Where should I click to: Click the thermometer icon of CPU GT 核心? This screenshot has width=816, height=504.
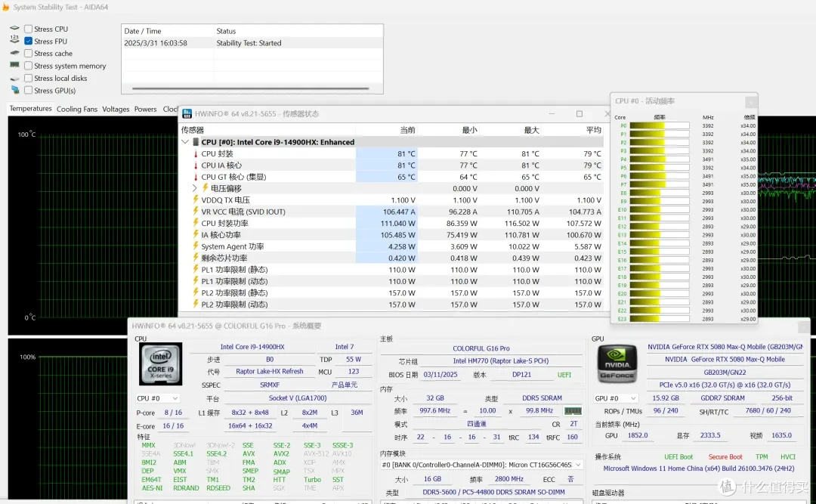point(196,177)
